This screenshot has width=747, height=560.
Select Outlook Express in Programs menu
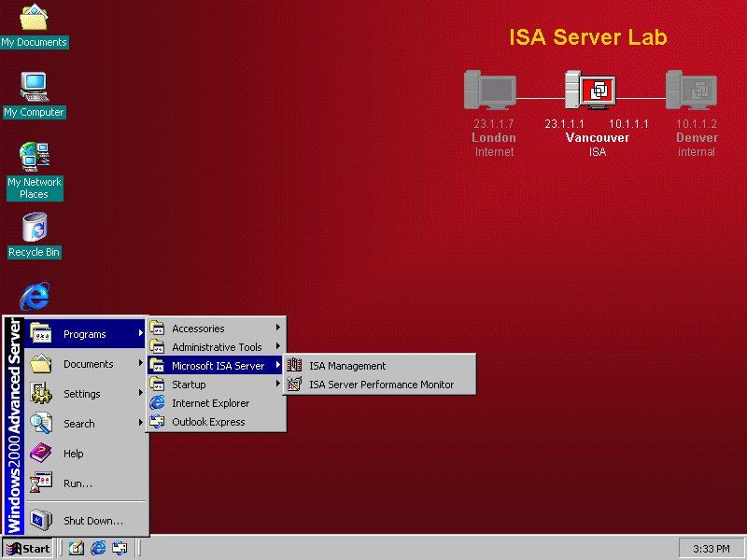point(208,422)
